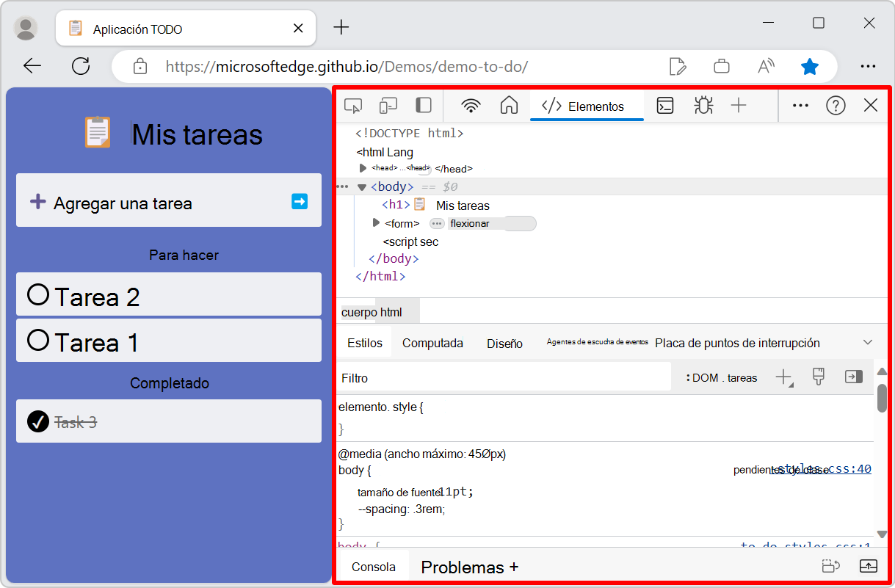Expand the head element in DOM tree
This screenshot has height=588, width=895.
click(361, 168)
